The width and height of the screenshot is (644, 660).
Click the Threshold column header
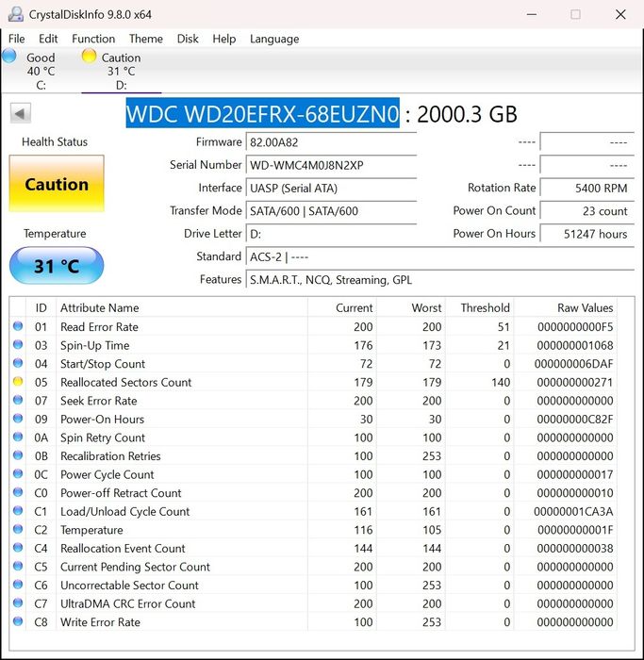(480, 307)
